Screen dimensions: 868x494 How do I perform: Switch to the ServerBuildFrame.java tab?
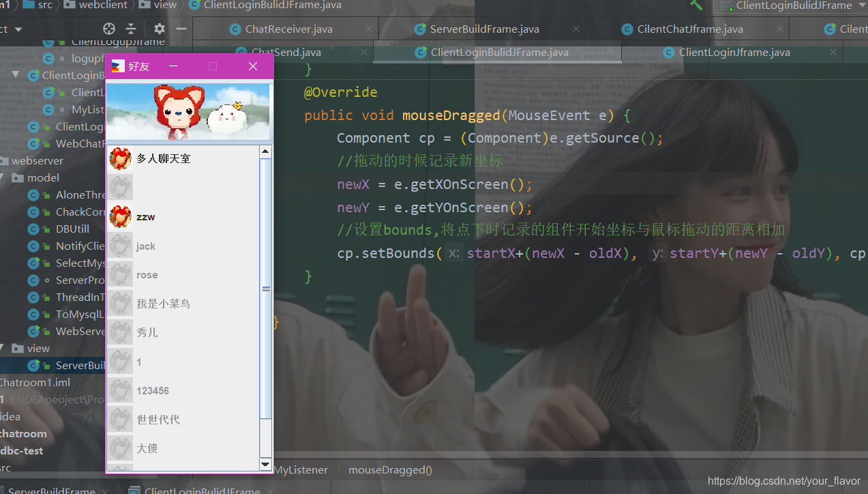484,29
